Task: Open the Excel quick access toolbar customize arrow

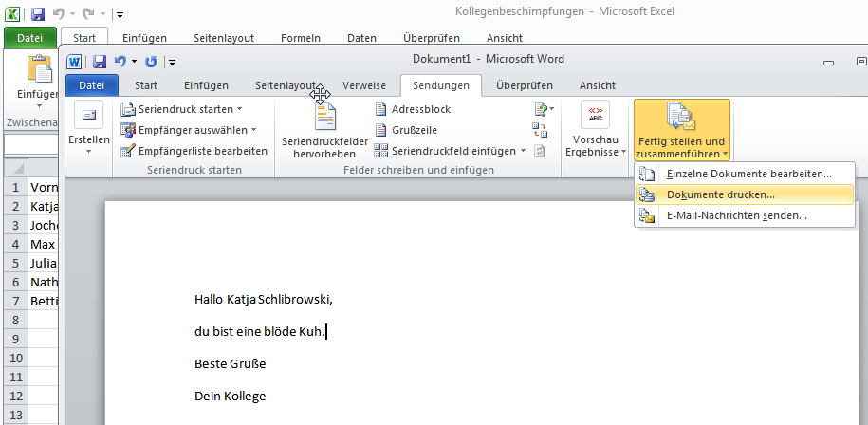Action: point(120,14)
